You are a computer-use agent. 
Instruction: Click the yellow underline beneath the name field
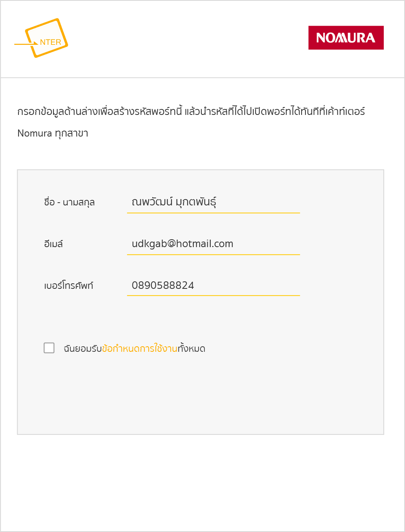pyautogui.click(x=213, y=213)
